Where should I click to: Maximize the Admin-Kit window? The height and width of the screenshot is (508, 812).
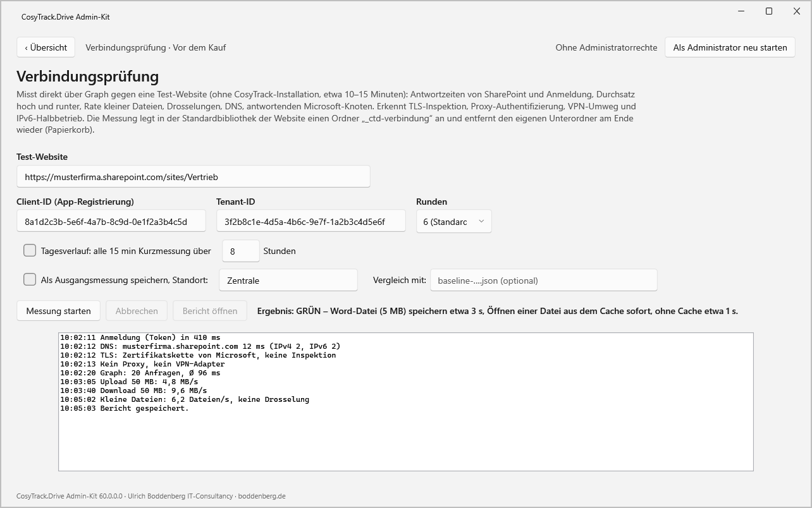click(x=769, y=11)
